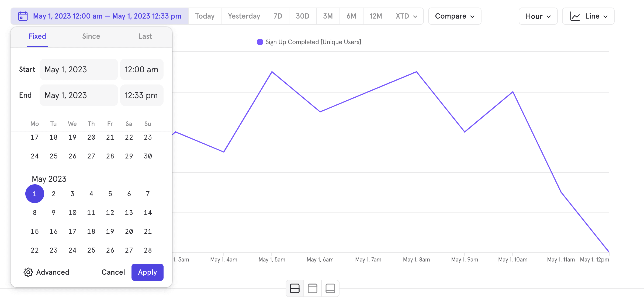Switch to the Last tab
644x297 pixels.
click(x=145, y=36)
